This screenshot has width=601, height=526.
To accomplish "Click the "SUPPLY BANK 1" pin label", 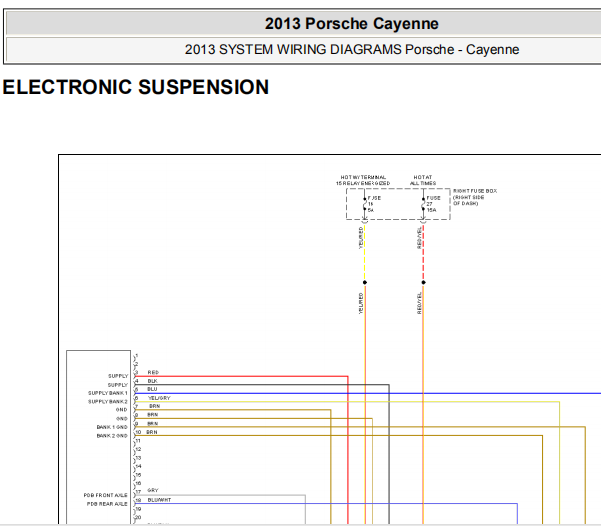I will (x=108, y=393).
